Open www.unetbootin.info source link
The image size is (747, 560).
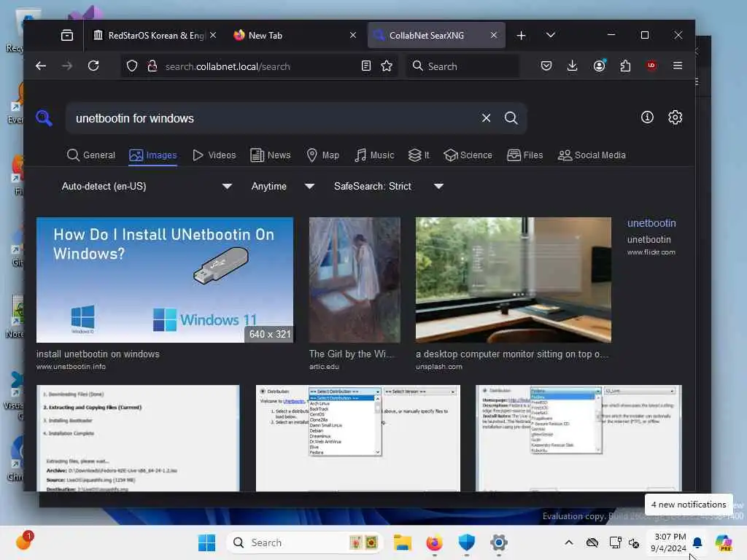coord(71,367)
